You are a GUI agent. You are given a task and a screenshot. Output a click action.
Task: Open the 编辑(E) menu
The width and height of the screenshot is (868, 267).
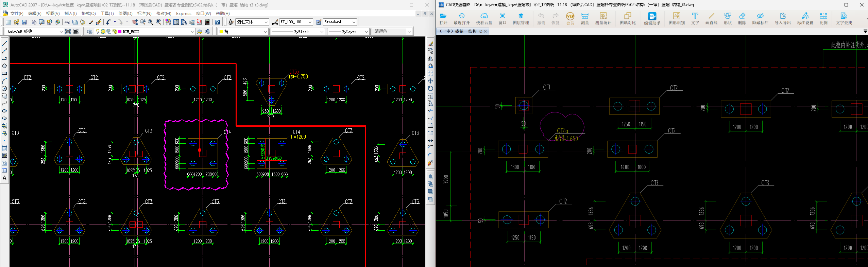(35, 14)
